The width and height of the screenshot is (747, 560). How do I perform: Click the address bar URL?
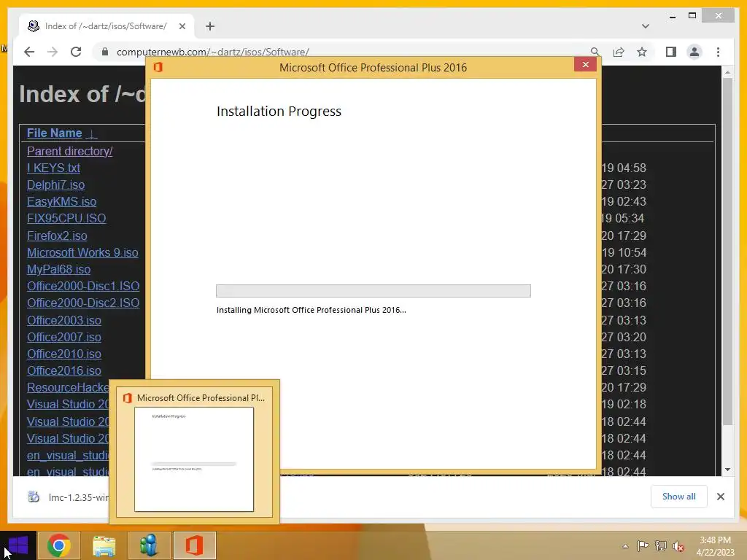pos(212,52)
